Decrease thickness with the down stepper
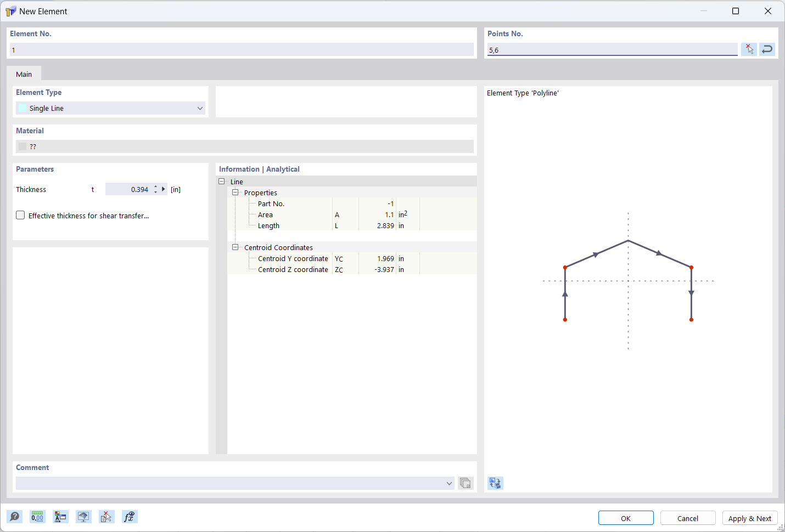The width and height of the screenshot is (785, 532). click(156, 192)
